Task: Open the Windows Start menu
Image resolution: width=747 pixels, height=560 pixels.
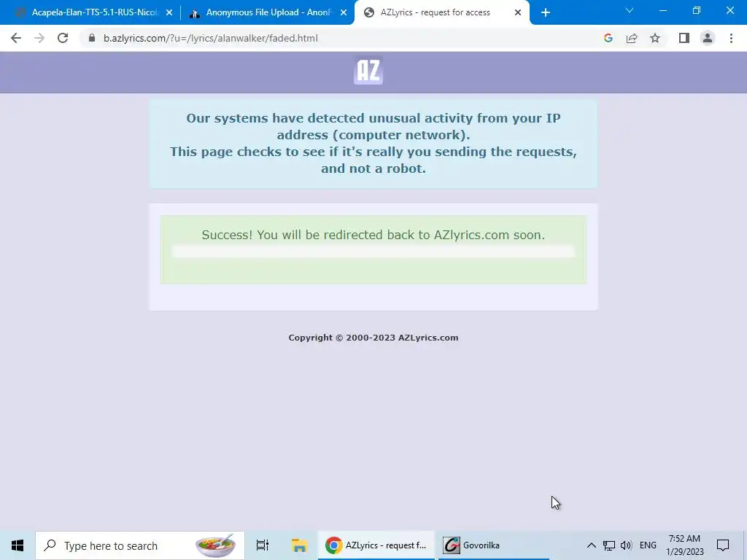Action: click(x=18, y=545)
